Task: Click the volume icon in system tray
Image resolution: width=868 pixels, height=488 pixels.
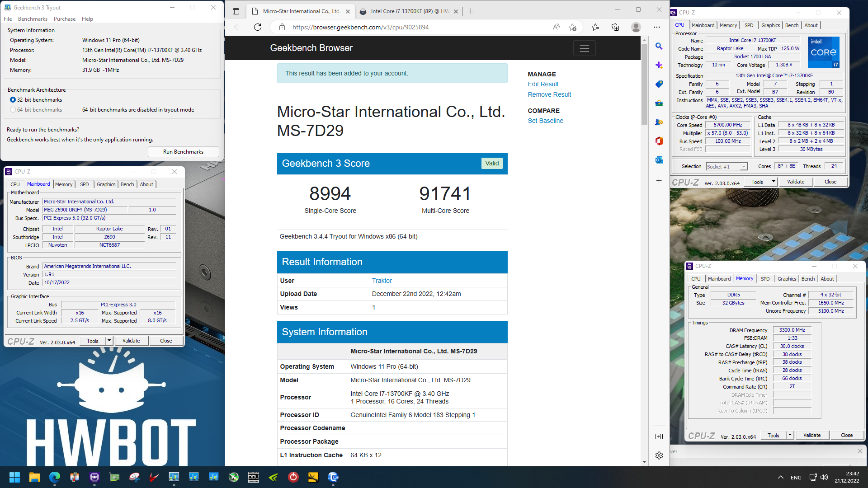Action: (x=824, y=477)
